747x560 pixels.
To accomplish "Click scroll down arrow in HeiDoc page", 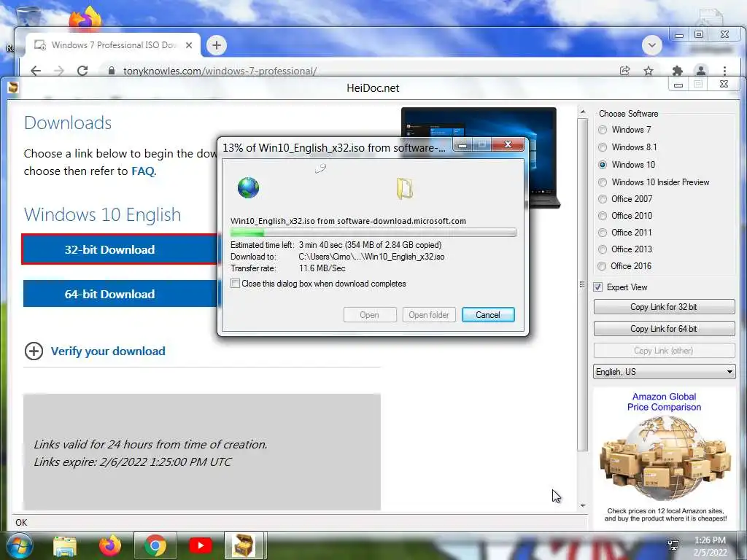I will (x=583, y=506).
